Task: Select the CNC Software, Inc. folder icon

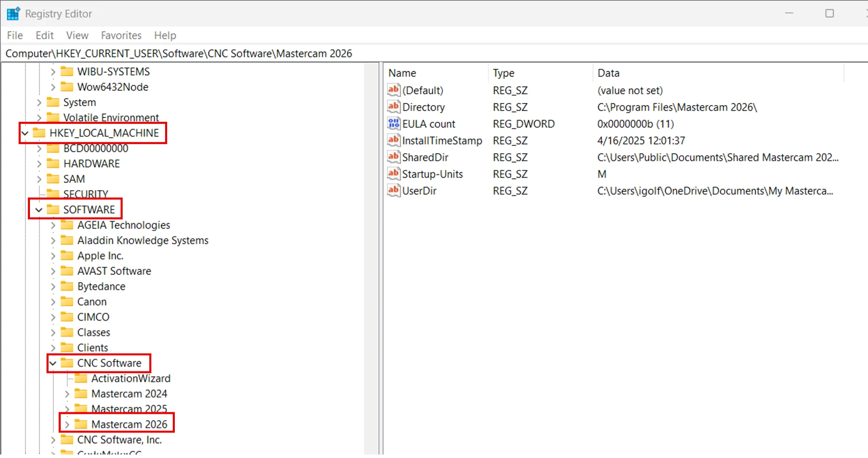Action: point(67,439)
